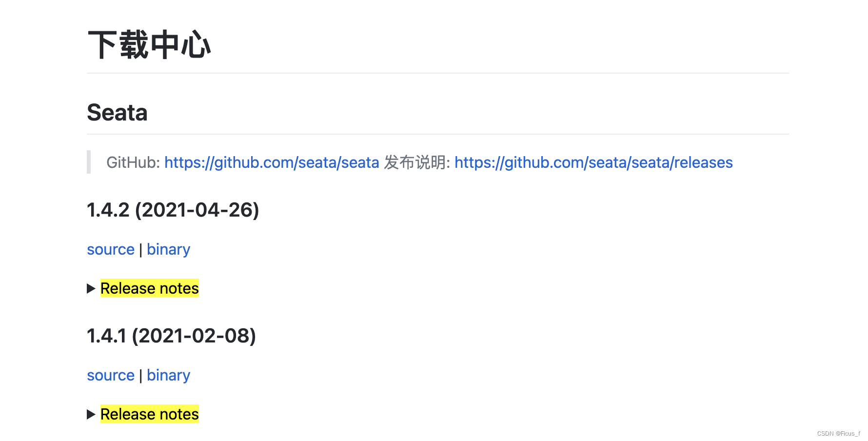Image resolution: width=868 pixels, height=441 pixels.
Task: Download the binary for version 1.4.2
Action: click(168, 249)
